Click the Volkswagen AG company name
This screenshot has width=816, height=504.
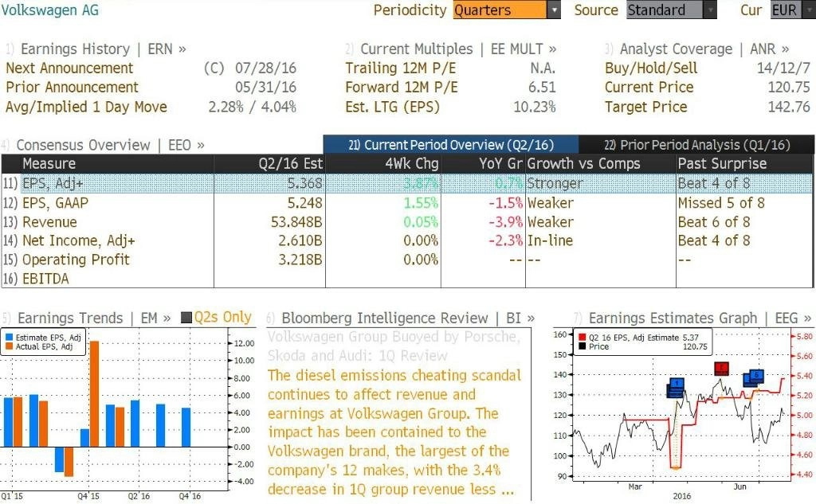pos(50,10)
